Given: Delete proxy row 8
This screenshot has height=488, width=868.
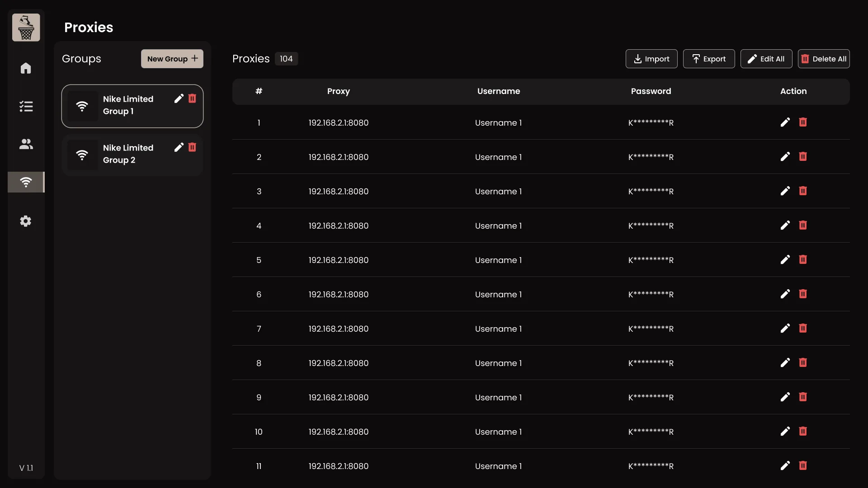Looking at the screenshot, I should click(x=803, y=363).
